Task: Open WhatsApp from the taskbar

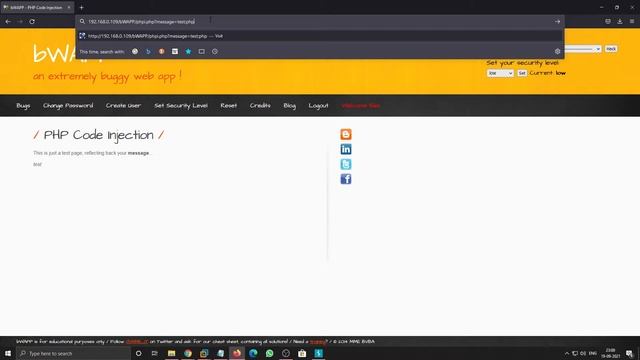Action: pyautogui.click(x=269, y=353)
